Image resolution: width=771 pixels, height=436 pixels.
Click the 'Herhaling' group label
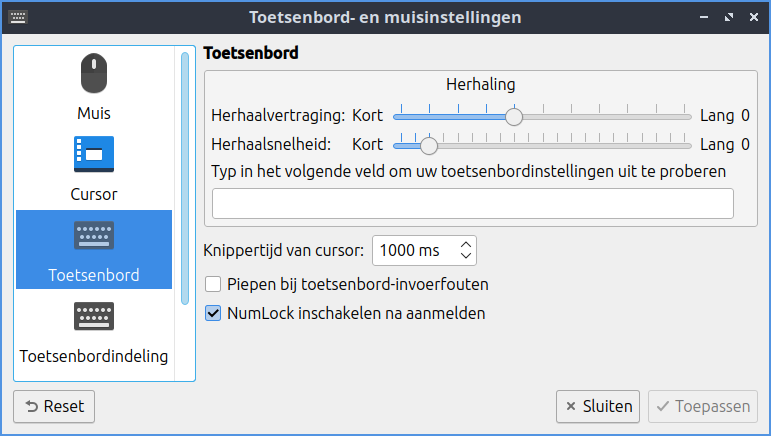coord(480,85)
